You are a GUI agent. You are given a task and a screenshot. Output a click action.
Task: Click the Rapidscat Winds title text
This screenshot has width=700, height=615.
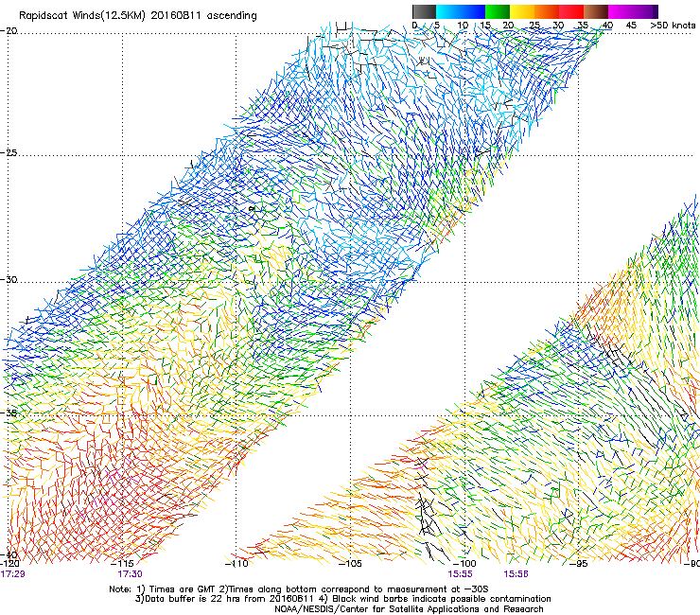click(x=137, y=16)
